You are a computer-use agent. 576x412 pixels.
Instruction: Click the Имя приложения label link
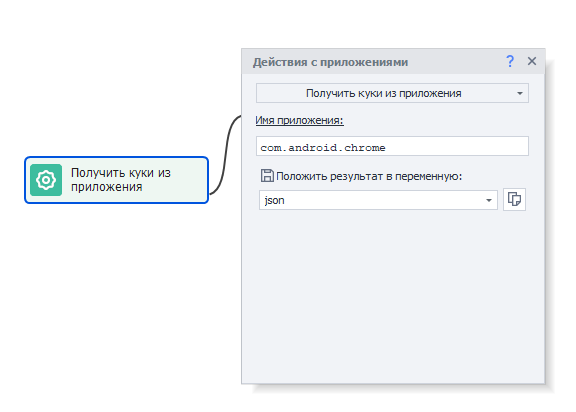(299, 120)
